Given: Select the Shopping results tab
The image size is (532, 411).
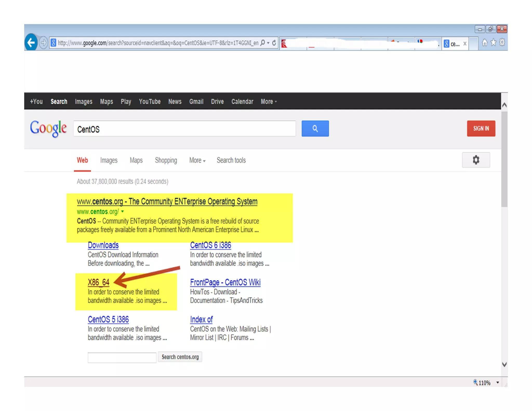Looking at the screenshot, I should (x=166, y=160).
